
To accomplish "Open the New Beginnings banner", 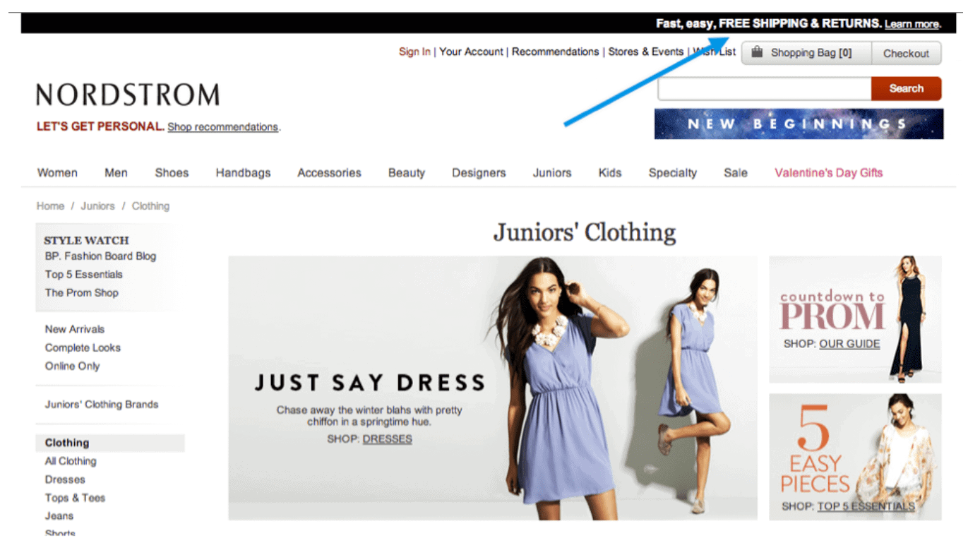I will click(799, 124).
